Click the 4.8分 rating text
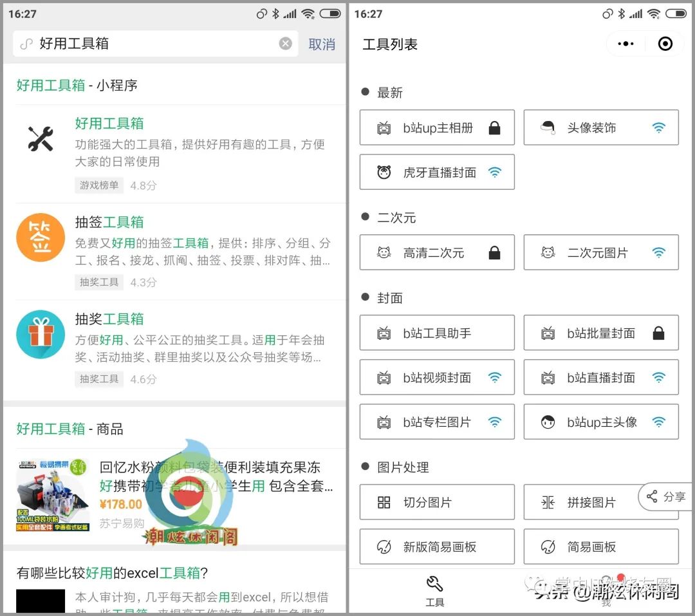The height and width of the screenshot is (616, 695). pos(143,185)
